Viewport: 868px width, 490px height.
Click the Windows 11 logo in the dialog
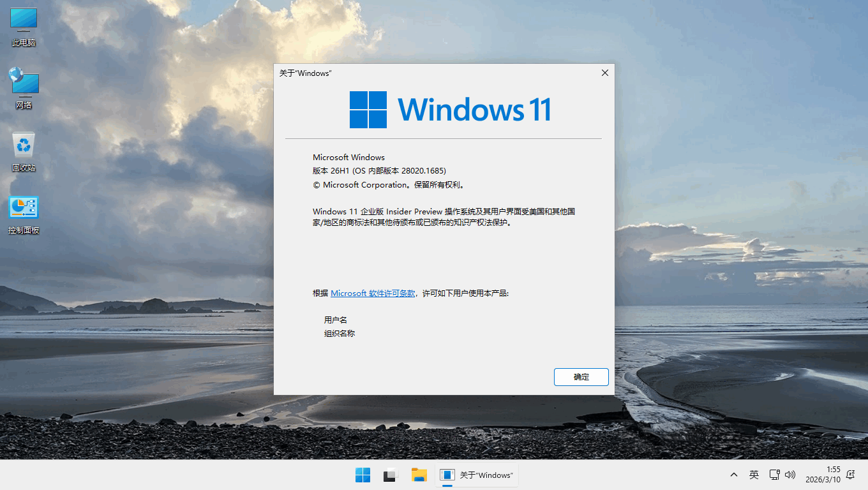coord(450,110)
